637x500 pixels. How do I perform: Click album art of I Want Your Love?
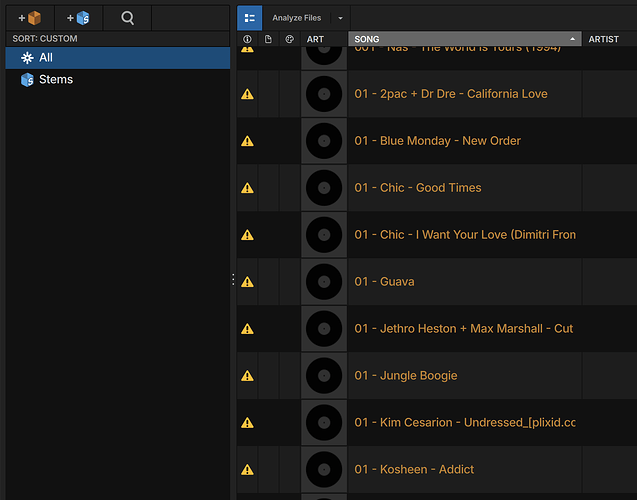324,235
